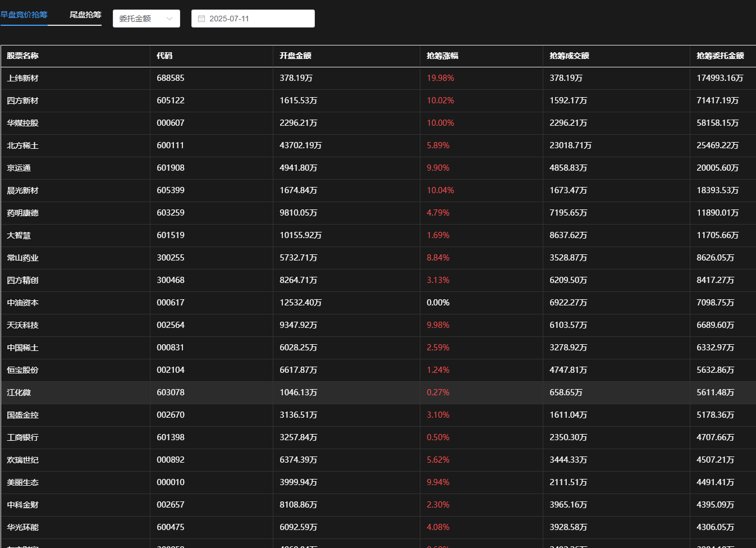
Task: Click opening amount 1046.13万
Action: (299, 392)
